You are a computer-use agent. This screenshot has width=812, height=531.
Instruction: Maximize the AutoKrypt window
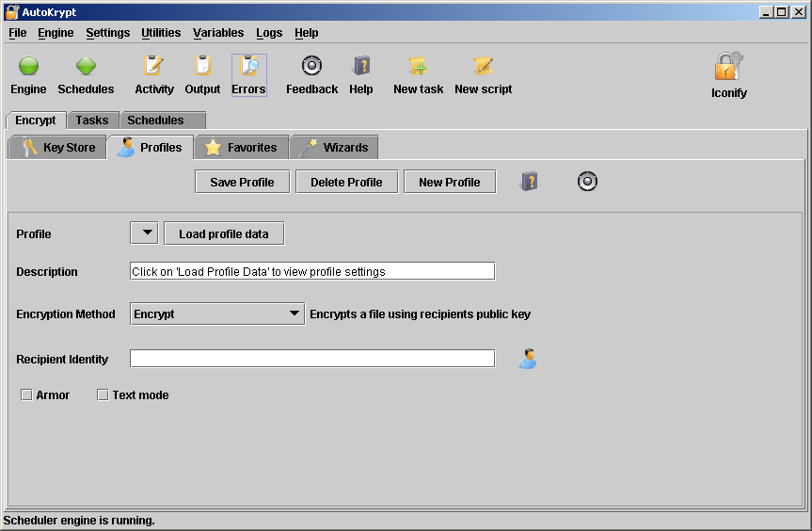click(x=782, y=12)
